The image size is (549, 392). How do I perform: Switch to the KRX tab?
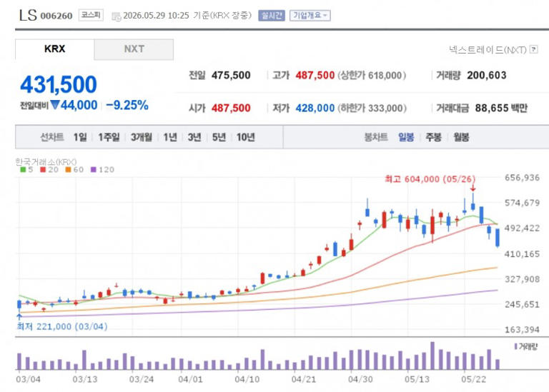(x=54, y=49)
